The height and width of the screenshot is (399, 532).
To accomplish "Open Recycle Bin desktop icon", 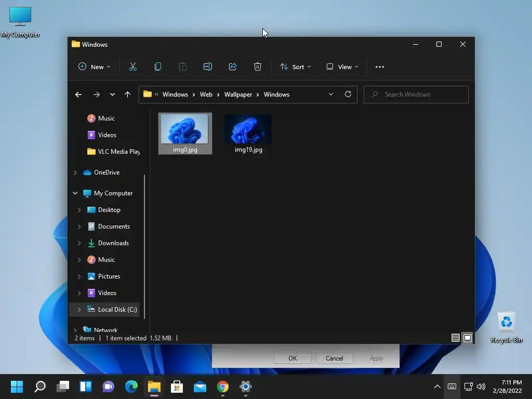I will 506,327.
